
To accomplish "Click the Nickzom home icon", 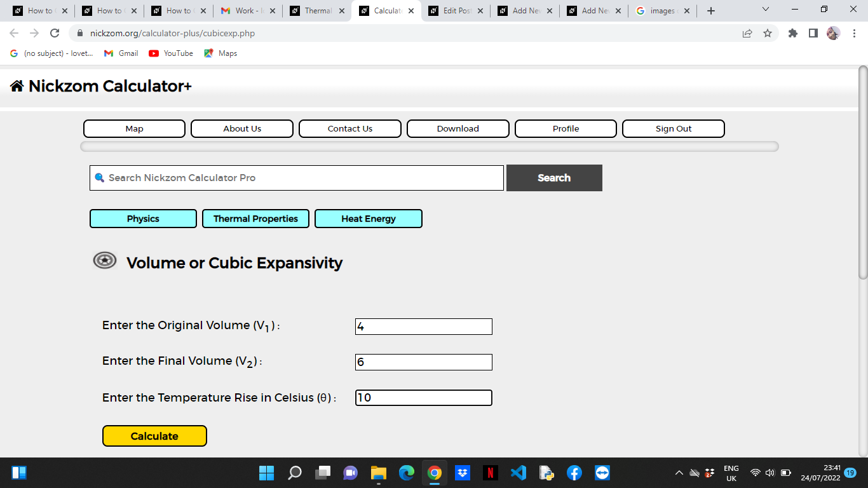I will pyautogui.click(x=17, y=86).
